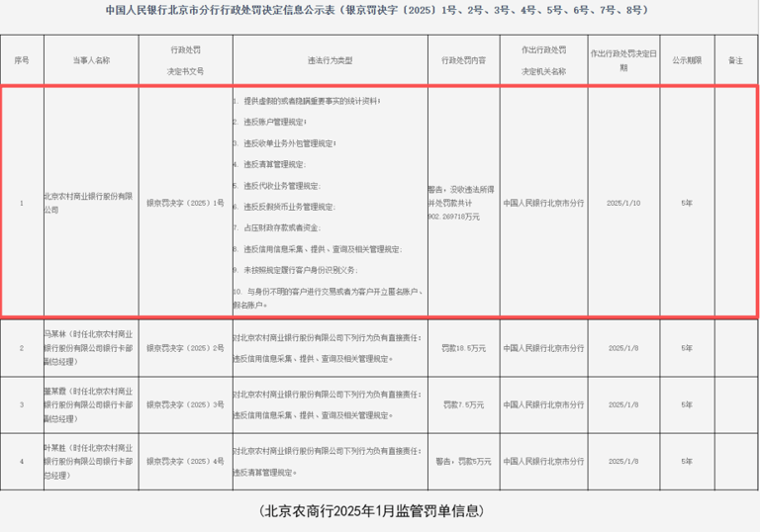Screen dimensions: 760x532
Task: Select the 备注 column header
Action: [x=735, y=60]
